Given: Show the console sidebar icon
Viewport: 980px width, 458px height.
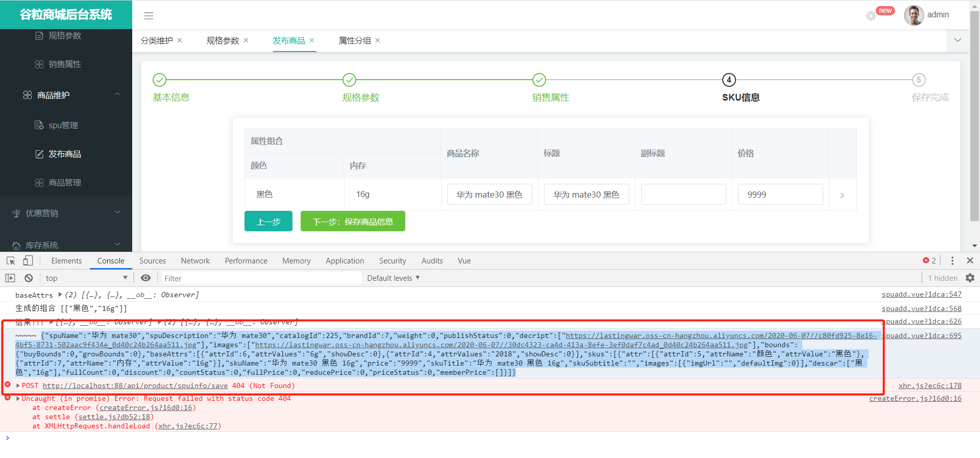Looking at the screenshot, I should [x=10, y=278].
